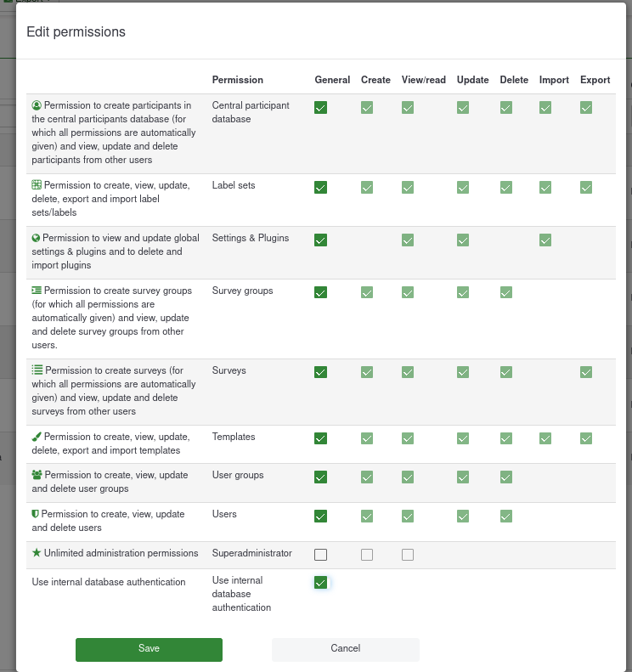Cancel the permissions dialog
The width and height of the screenshot is (632, 672).
point(345,649)
